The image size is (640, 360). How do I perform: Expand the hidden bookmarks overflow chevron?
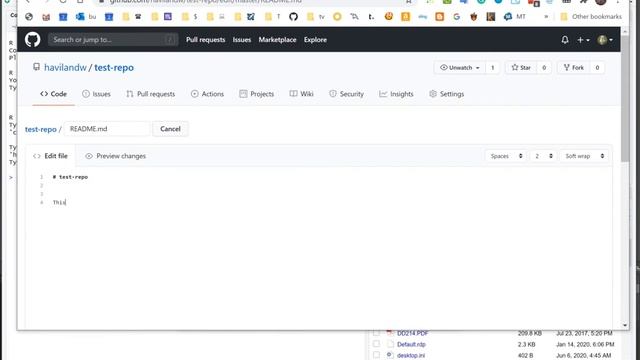click(x=546, y=17)
